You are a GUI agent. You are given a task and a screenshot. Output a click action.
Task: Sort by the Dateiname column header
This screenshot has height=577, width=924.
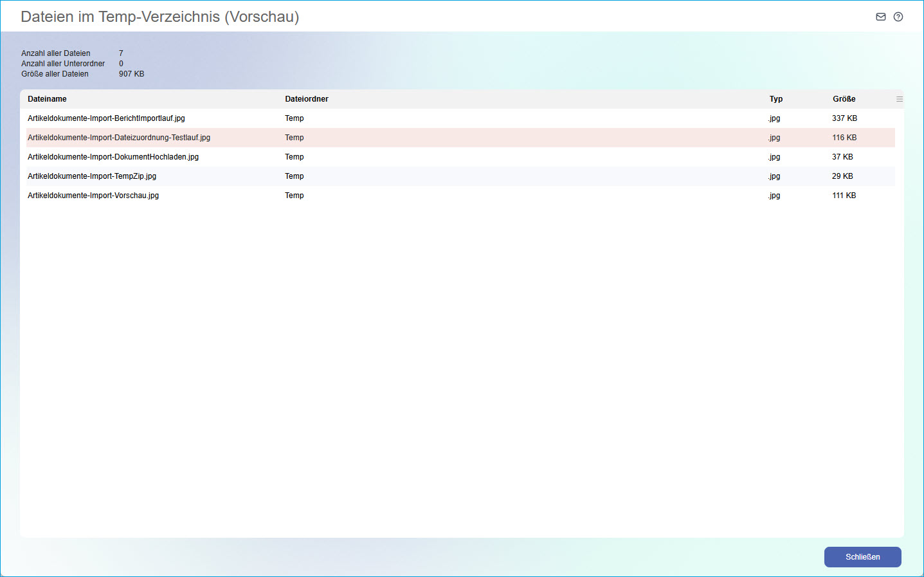(47, 99)
